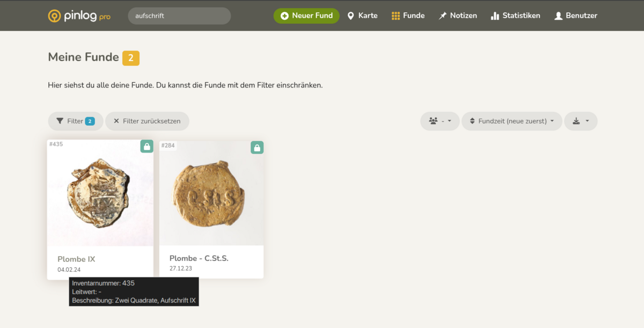Screen dimensions: 644x328
Task: Click the grid icon next to Funde
Action: click(396, 16)
